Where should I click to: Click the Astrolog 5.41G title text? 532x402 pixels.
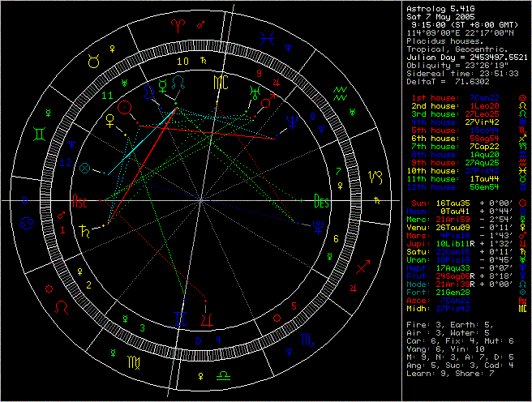point(438,6)
